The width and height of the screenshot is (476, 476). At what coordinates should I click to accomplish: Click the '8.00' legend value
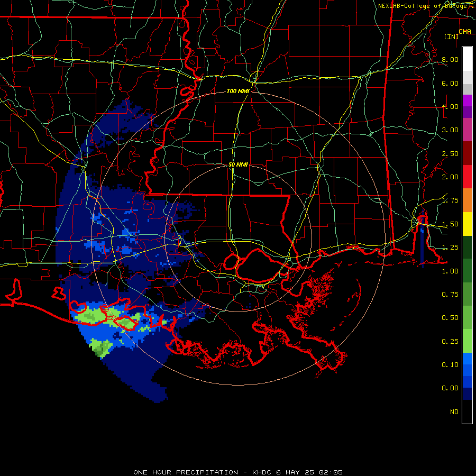(450, 59)
